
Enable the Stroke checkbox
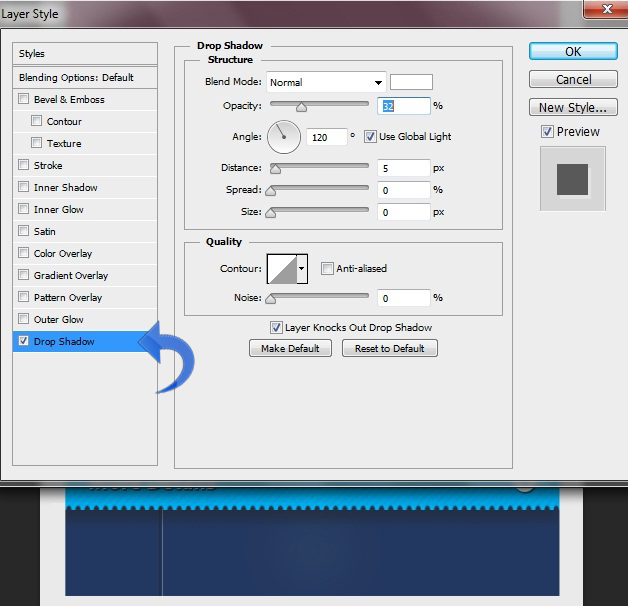point(24,165)
